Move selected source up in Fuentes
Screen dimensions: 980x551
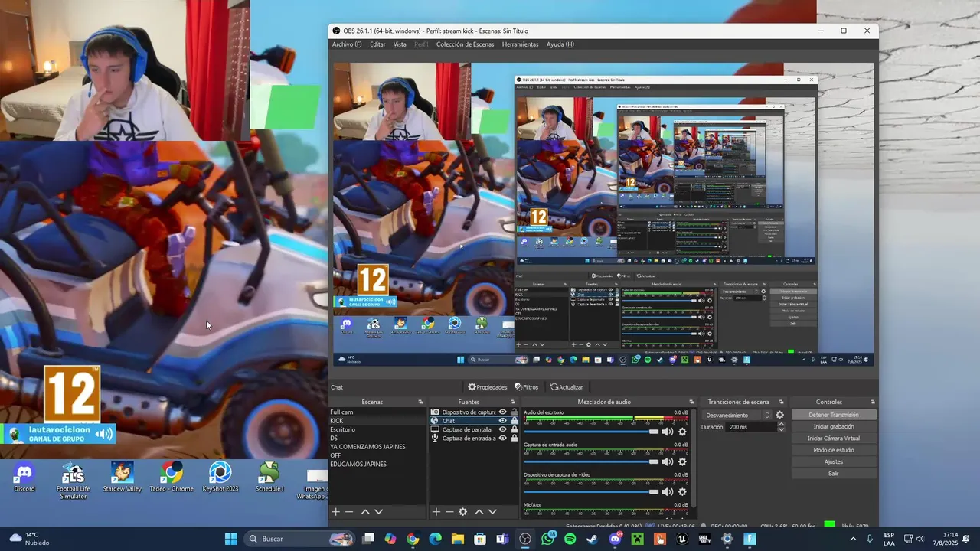tap(479, 512)
